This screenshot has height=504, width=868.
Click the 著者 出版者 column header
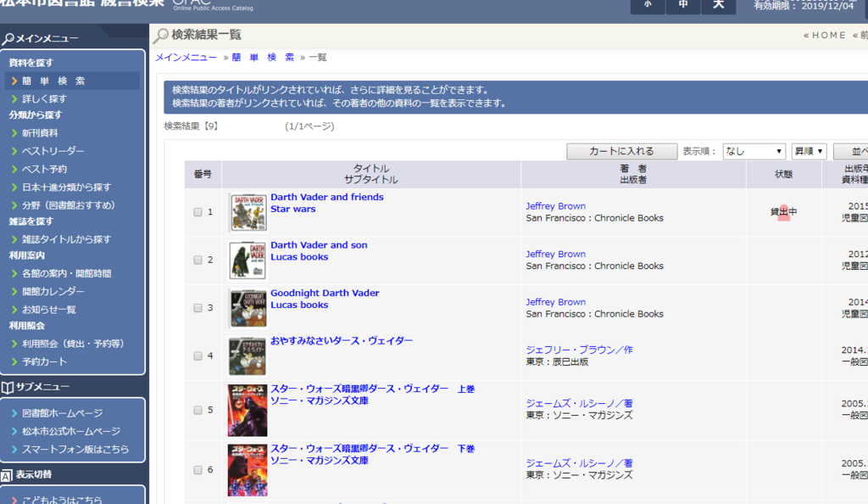pyautogui.click(x=633, y=175)
